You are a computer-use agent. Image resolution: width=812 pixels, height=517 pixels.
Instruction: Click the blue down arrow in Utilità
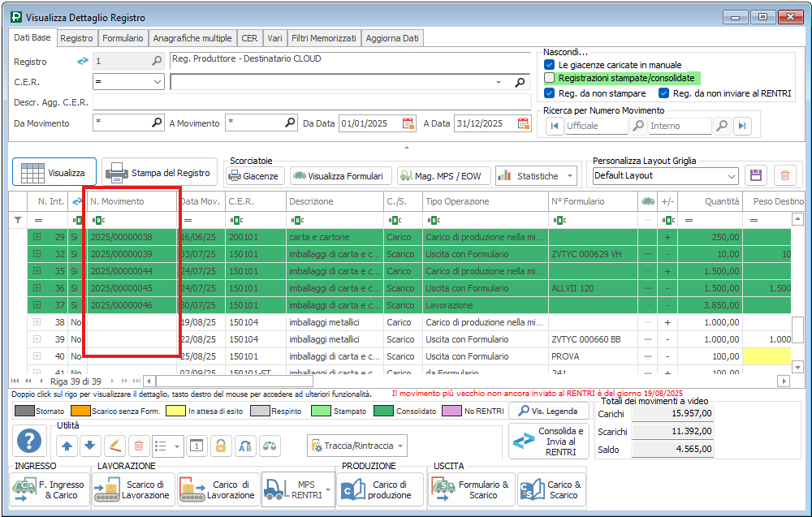[90, 446]
